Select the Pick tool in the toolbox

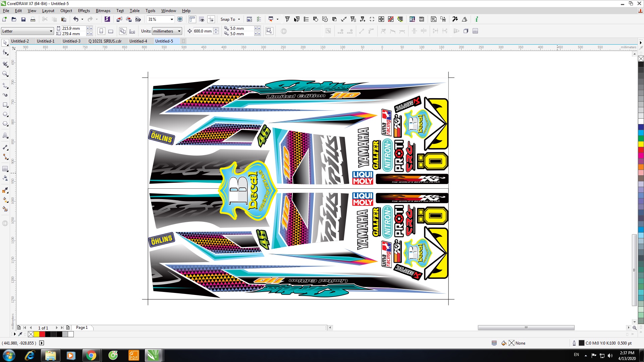5,43
